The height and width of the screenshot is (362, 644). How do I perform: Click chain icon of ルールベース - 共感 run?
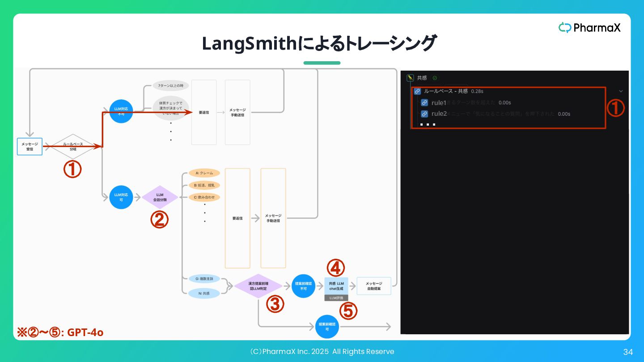pyautogui.click(x=417, y=91)
